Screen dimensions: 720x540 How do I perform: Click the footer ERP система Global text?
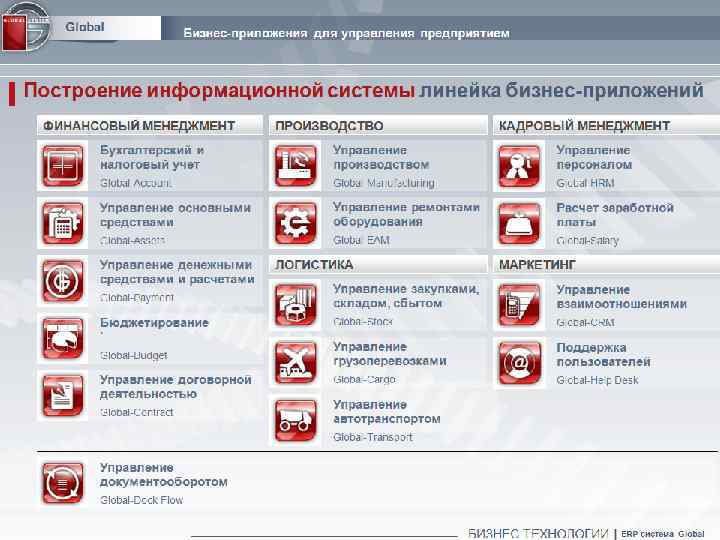click(x=663, y=534)
